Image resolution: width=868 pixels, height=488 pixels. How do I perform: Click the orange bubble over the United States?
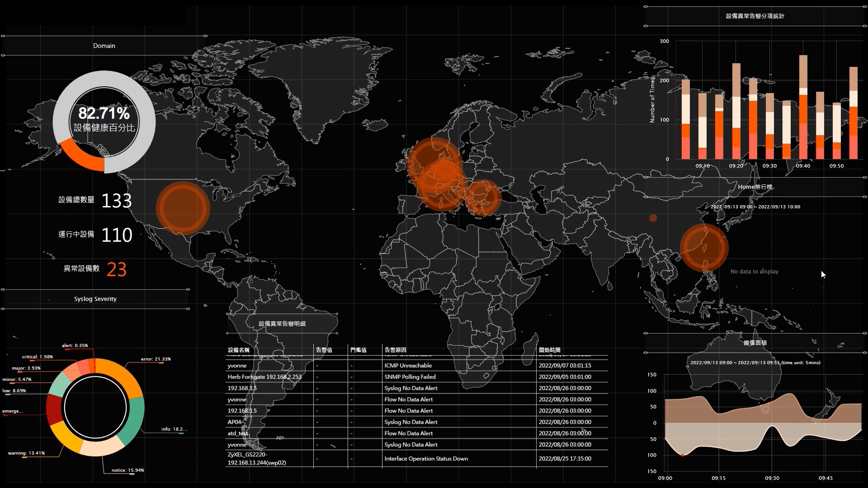click(x=183, y=208)
